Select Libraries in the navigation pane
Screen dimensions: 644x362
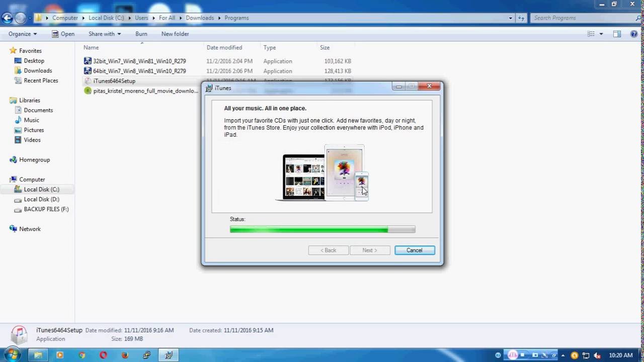point(29,101)
